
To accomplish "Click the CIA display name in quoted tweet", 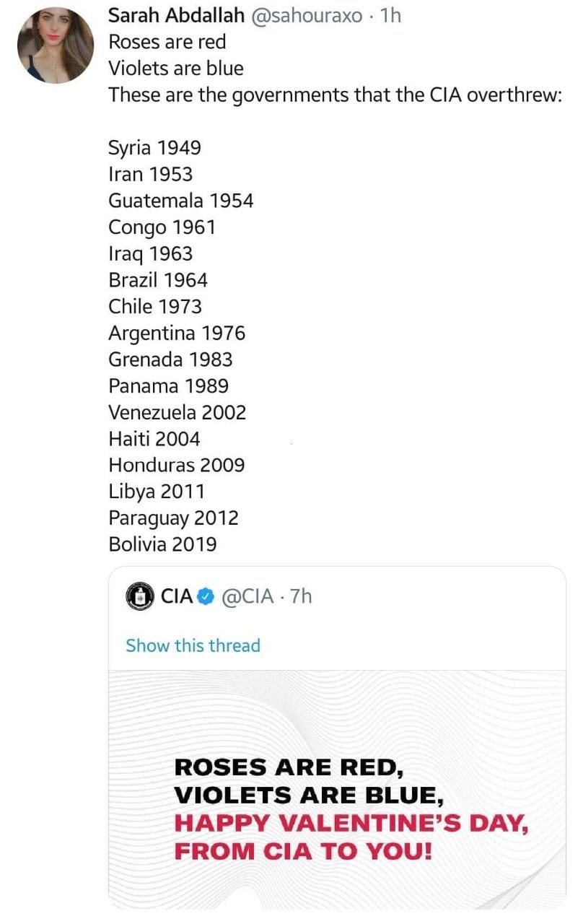I will click(177, 597).
